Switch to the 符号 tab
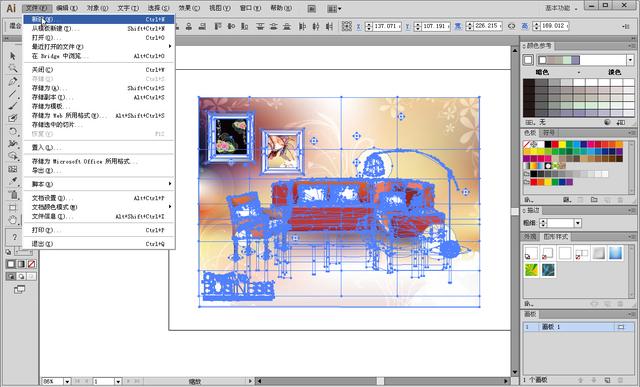 click(x=549, y=133)
